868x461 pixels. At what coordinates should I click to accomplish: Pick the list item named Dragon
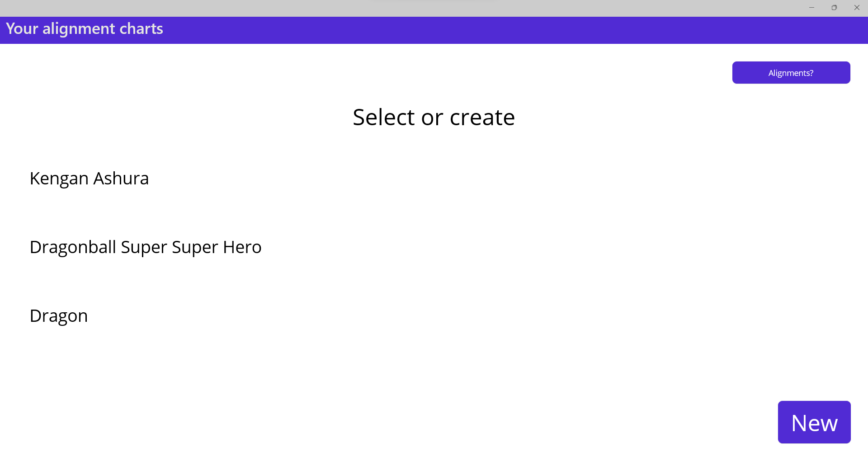click(x=58, y=316)
